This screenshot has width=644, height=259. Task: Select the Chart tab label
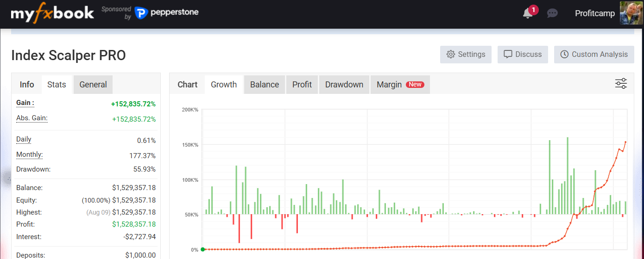[x=188, y=85]
